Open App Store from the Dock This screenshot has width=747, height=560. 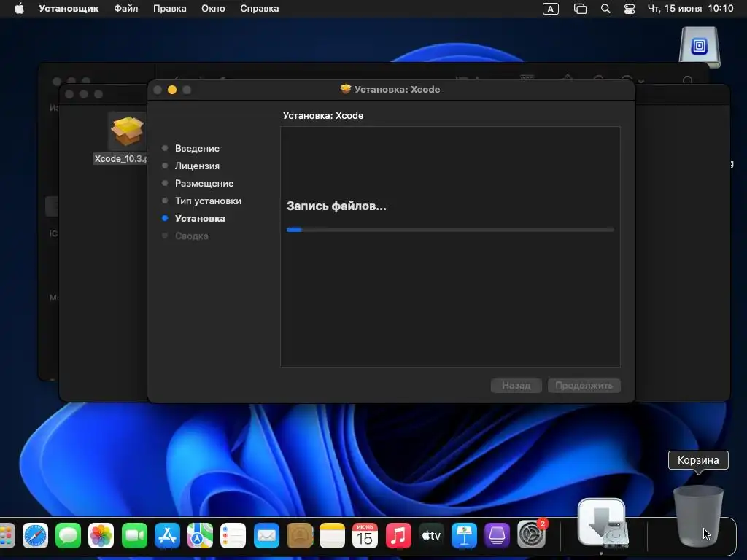pos(167,535)
